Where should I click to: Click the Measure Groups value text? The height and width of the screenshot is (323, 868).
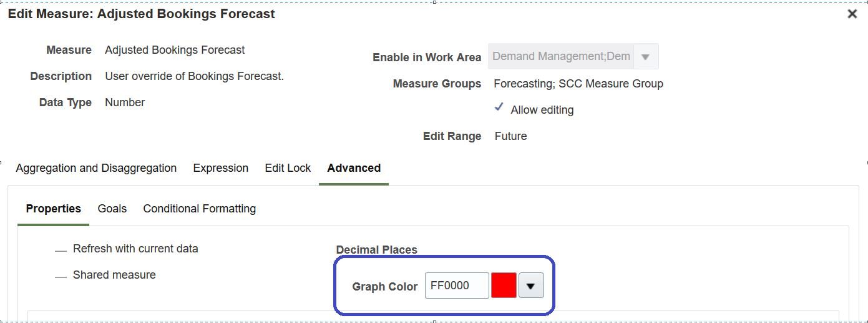coord(578,84)
